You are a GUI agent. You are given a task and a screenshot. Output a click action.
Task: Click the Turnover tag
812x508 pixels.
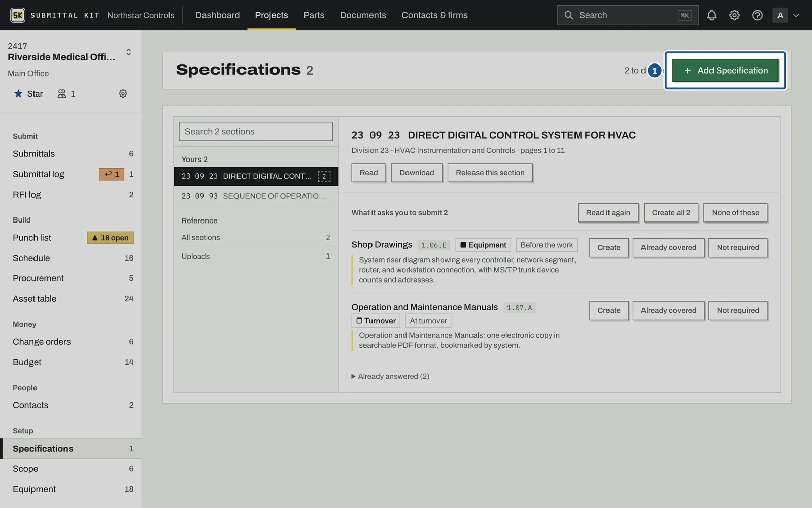[376, 321]
